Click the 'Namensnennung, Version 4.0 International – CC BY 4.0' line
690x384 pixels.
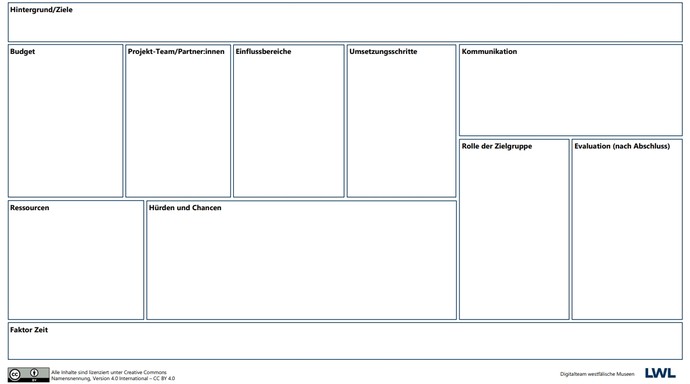[x=113, y=378]
